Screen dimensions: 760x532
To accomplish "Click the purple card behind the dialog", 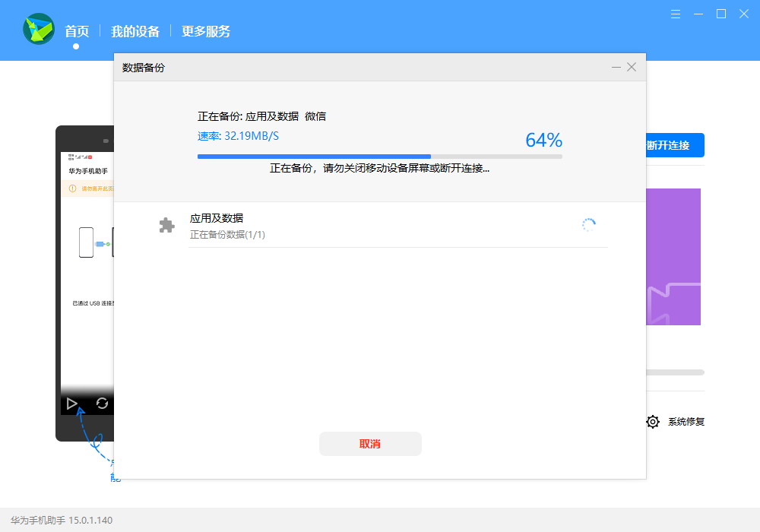I will (x=673, y=257).
